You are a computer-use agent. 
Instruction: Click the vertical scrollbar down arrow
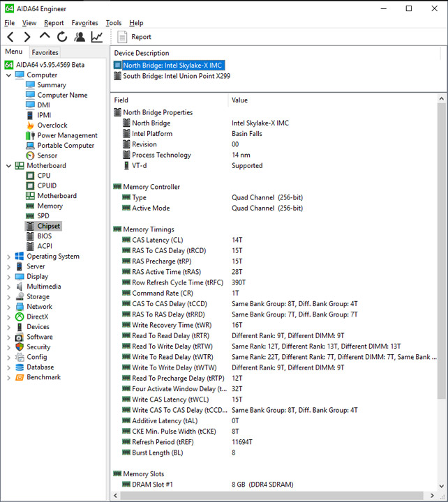(x=442, y=486)
